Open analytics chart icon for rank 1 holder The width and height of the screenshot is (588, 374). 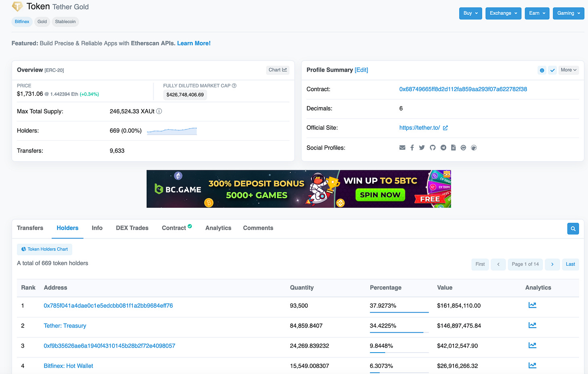tap(532, 305)
